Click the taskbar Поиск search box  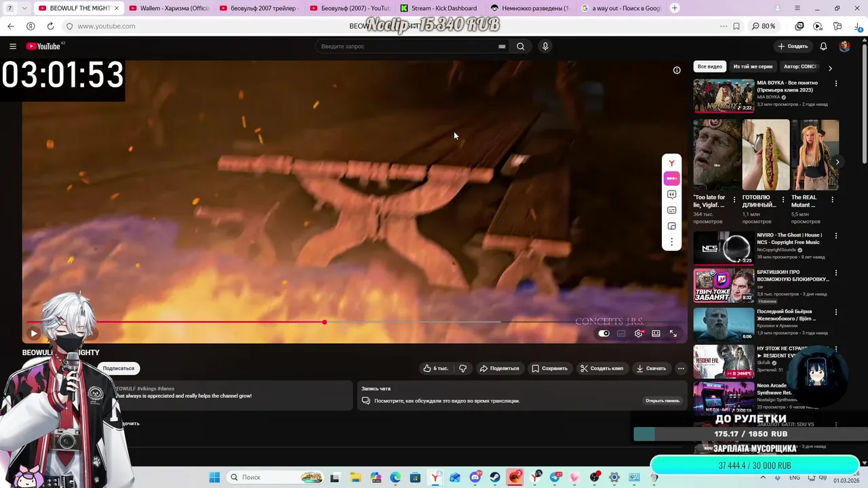pos(275,477)
